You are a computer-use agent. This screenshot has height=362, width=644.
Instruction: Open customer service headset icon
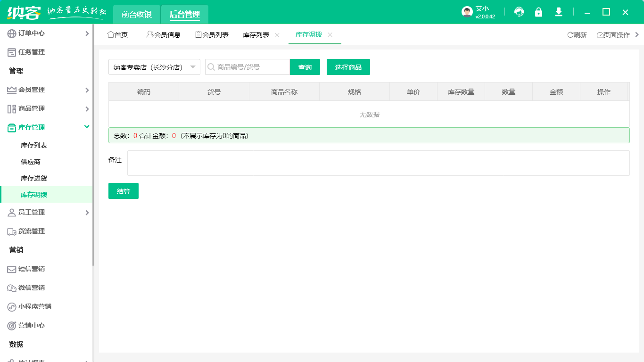point(519,12)
